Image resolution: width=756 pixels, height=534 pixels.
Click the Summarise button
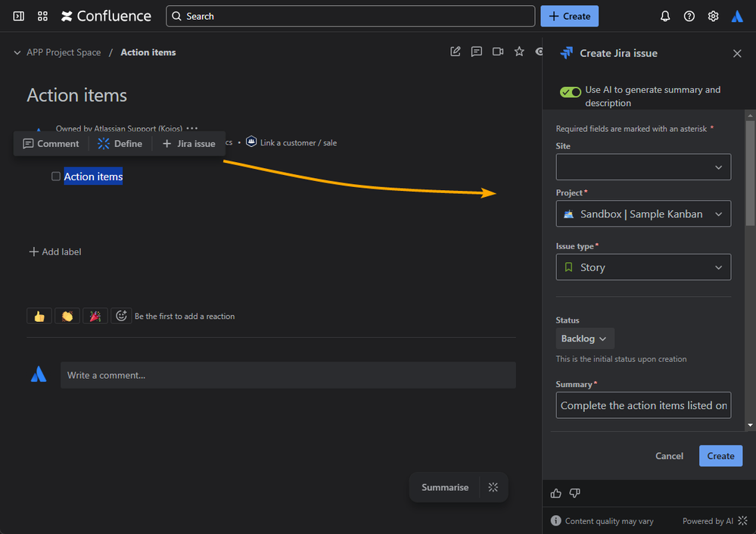point(444,487)
